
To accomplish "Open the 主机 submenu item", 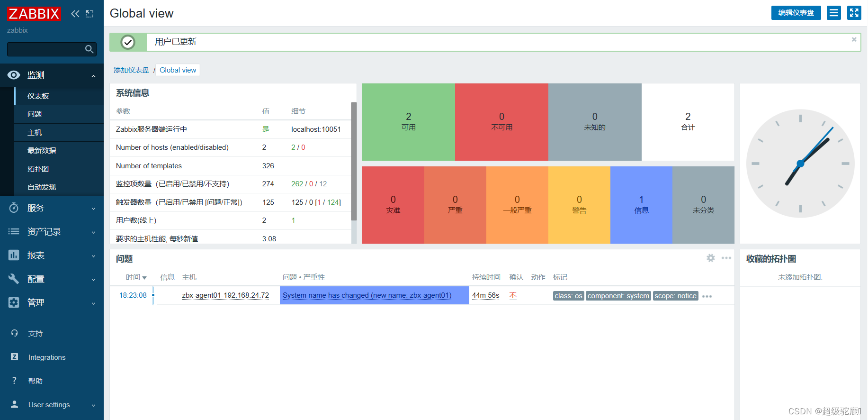I will tap(59, 133).
